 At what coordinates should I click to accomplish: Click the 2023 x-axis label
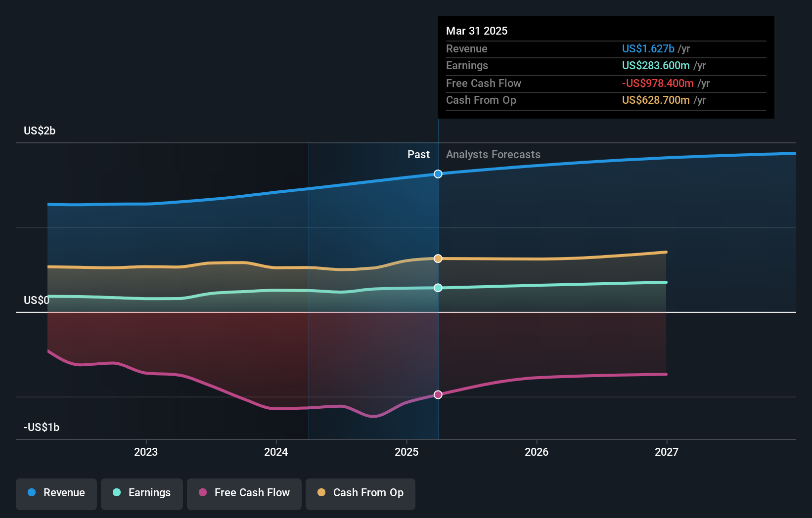click(x=146, y=452)
